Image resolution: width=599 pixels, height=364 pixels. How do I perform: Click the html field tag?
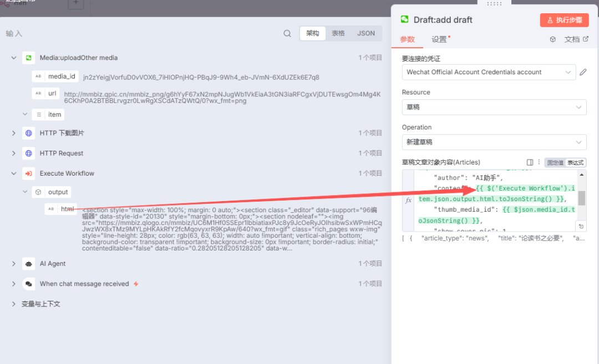coord(61,209)
